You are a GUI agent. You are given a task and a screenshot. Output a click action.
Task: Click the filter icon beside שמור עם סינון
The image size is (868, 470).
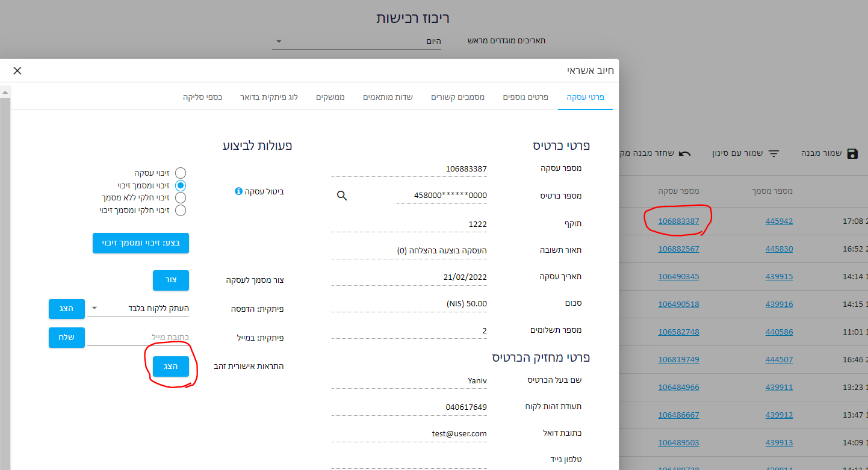pyautogui.click(x=773, y=153)
